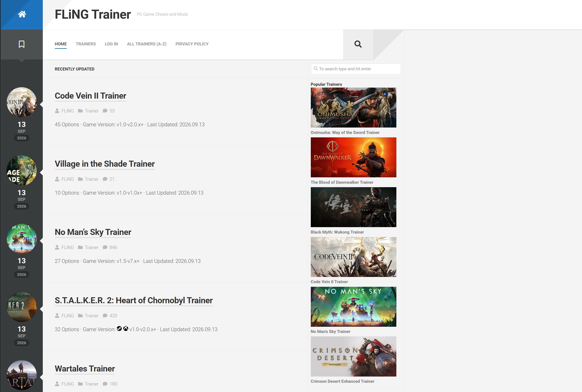Open the Village in the Shade Trainer post

pos(105,164)
